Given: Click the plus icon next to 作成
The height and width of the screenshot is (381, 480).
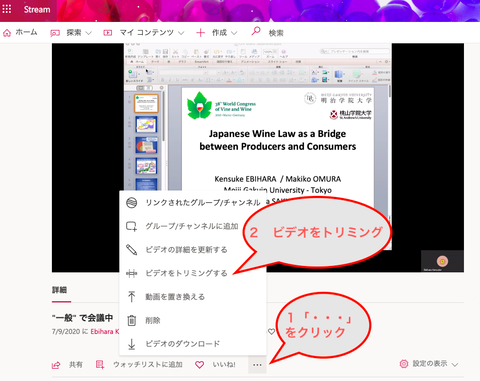Looking at the screenshot, I should [200, 33].
